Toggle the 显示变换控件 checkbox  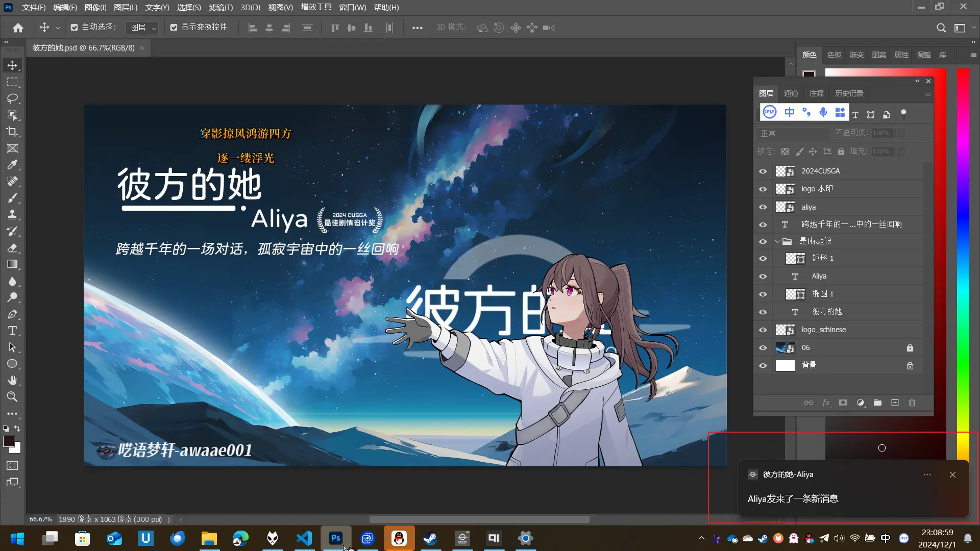coord(174,28)
